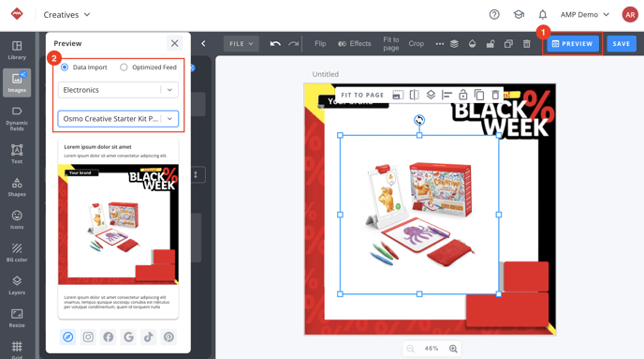
Task: Open the Library panel
Action: click(17, 51)
